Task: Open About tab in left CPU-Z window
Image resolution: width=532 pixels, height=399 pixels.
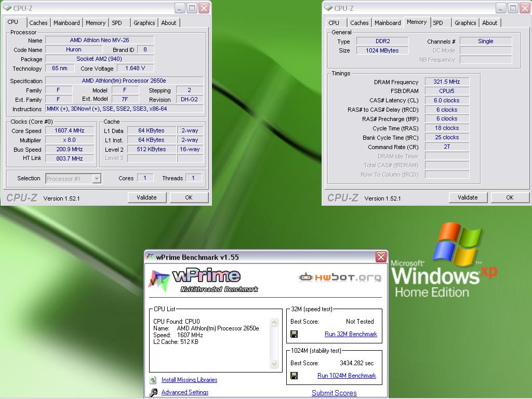Action: (169, 23)
